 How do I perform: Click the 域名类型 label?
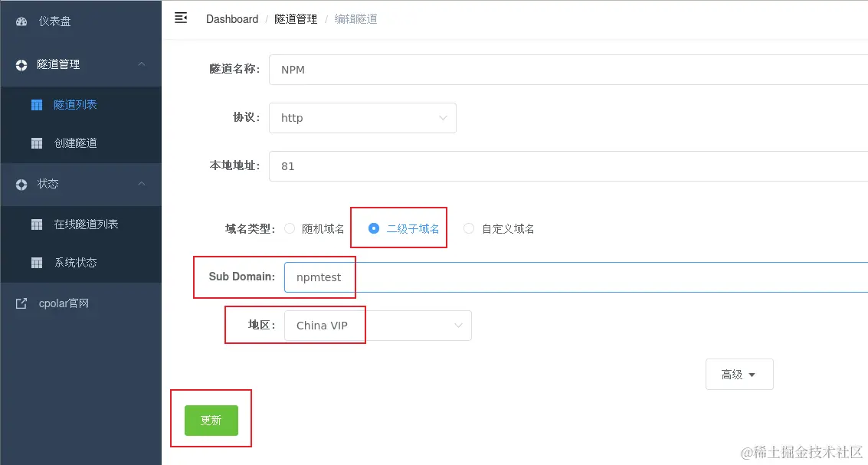251,228
